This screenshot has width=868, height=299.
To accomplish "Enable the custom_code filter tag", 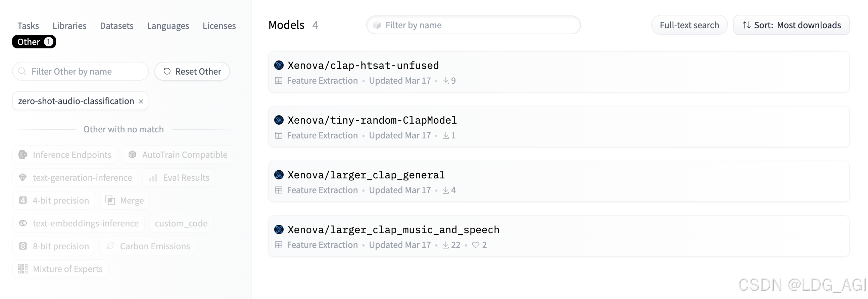I will [x=181, y=223].
